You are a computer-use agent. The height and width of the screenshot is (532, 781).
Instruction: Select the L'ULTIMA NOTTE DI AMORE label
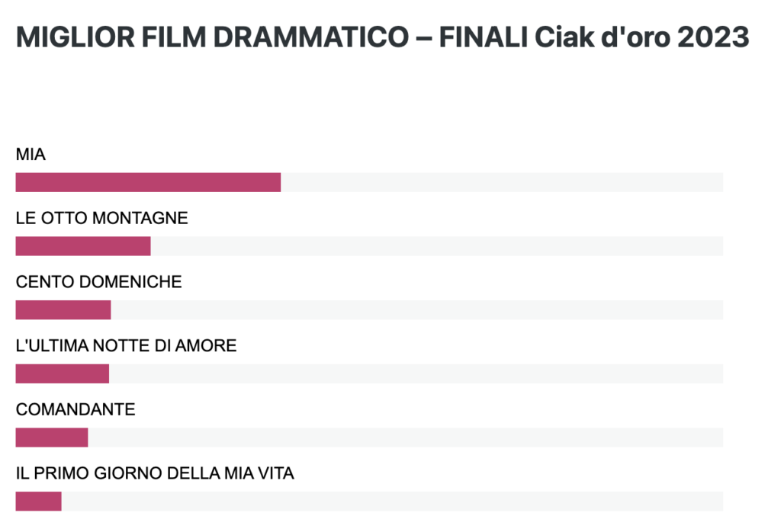[x=127, y=345]
